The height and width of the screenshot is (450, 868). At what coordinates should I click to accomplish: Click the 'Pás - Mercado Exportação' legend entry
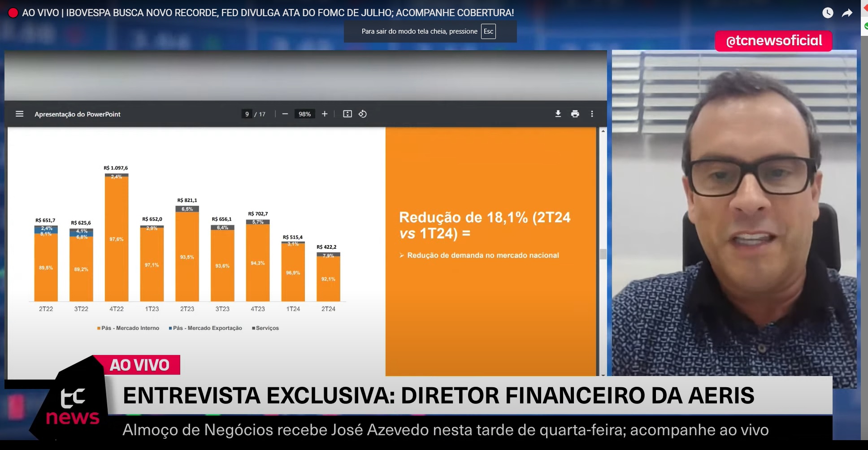point(205,328)
